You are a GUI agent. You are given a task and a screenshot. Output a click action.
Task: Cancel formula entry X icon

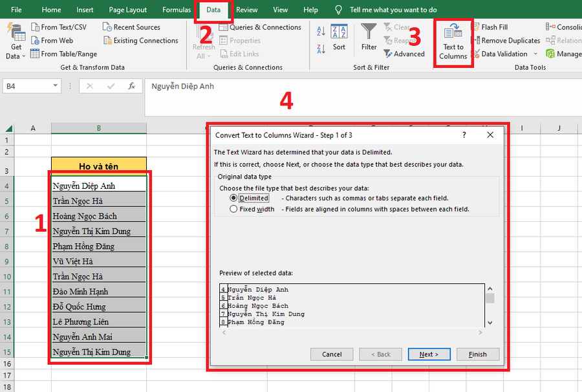90,86
